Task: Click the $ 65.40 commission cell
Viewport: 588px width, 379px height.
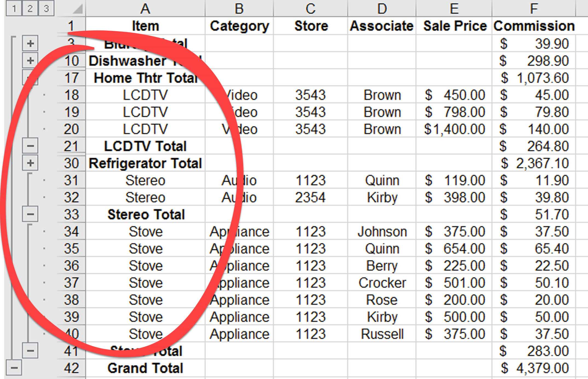Action: [x=534, y=248]
